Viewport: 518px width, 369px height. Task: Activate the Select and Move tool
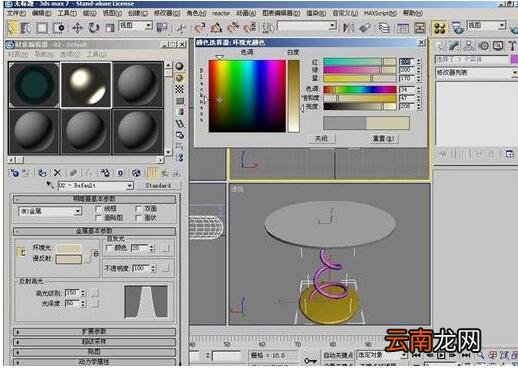(77, 28)
